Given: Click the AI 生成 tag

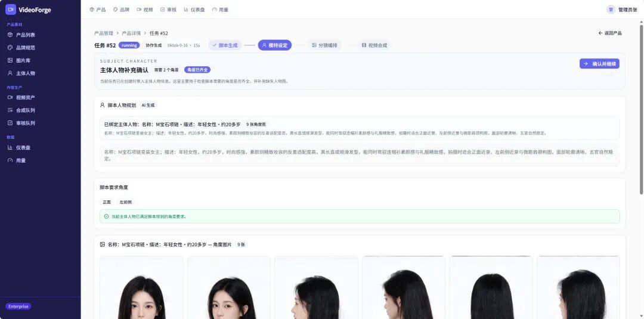Looking at the screenshot, I should click(148, 105).
